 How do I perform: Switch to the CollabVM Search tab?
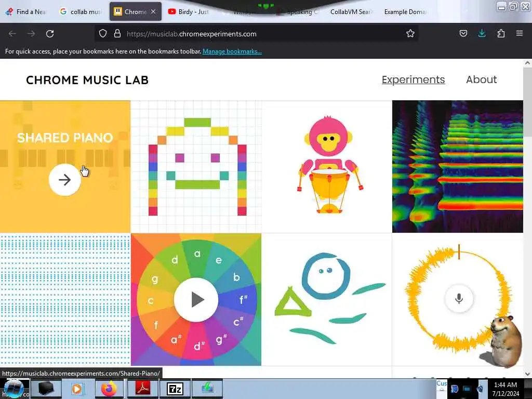[351, 11]
